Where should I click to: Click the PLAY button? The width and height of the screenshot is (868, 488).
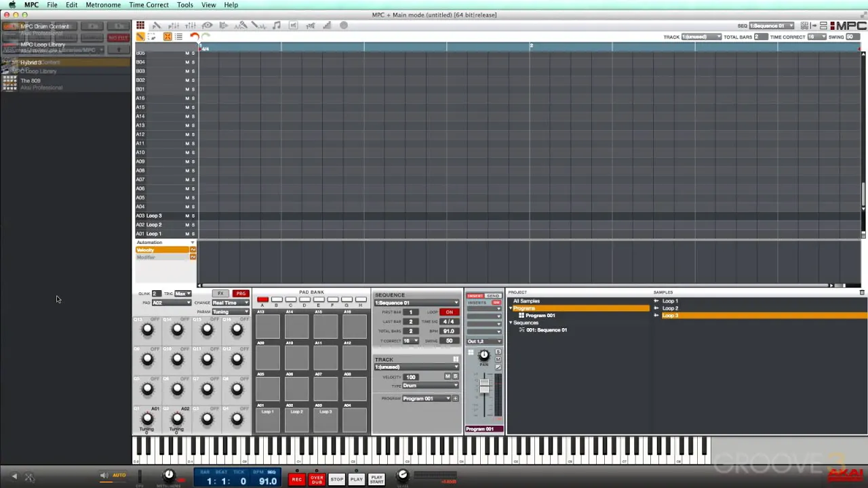point(357,479)
